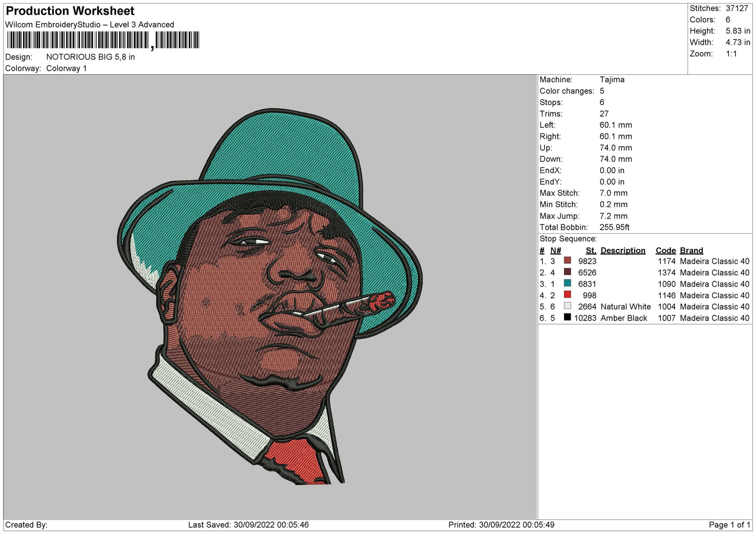The image size is (756, 534).
Task: Click the Min Stitch value '0.2 mm'
Action: (613, 204)
